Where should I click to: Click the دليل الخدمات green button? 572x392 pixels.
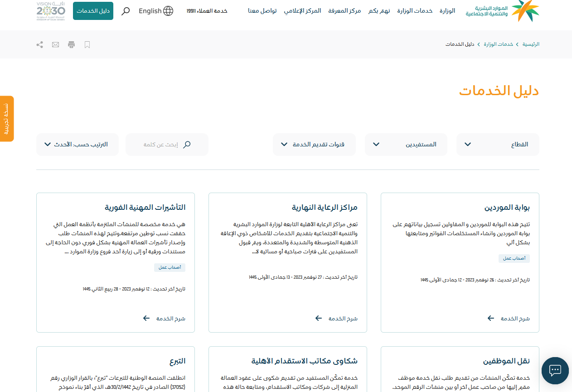tap(93, 11)
